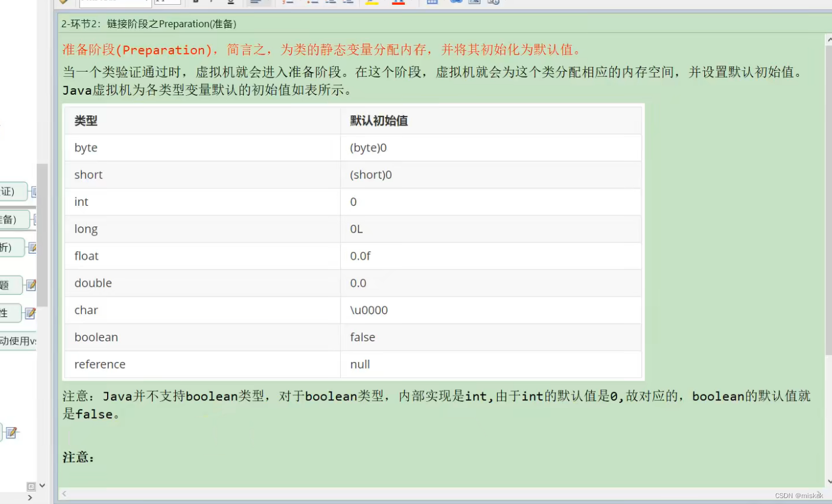Click the \u0000 value cell
Image resolution: width=832 pixels, height=504 pixels.
pyautogui.click(x=491, y=311)
